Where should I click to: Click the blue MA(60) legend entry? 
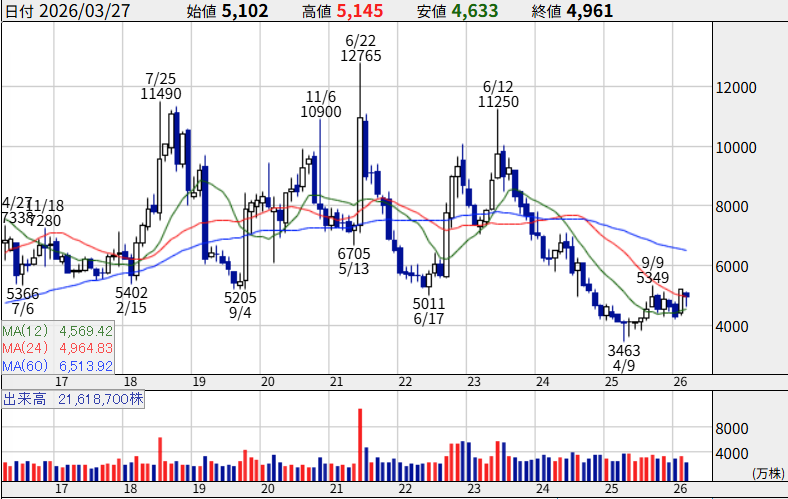click(58, 367)
